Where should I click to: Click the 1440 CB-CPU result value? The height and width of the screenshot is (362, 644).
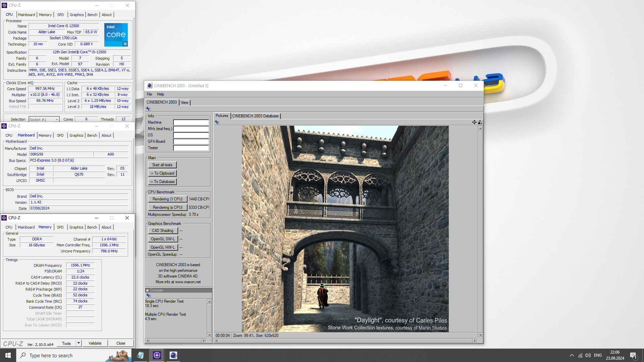(199, 199)
